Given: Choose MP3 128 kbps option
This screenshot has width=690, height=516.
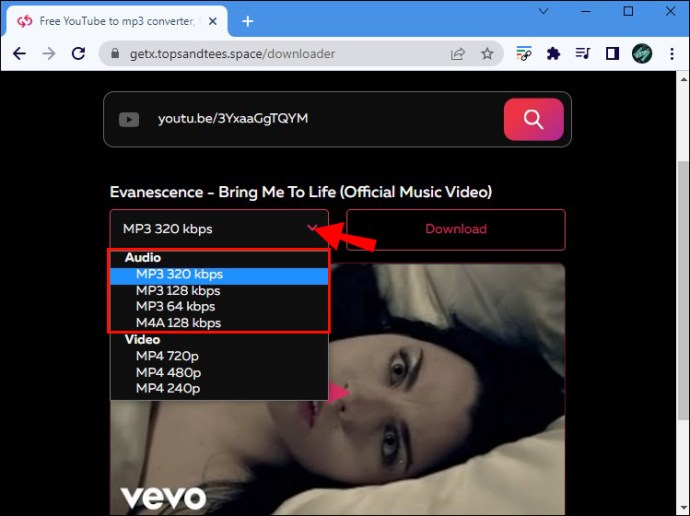Looking at the screenshot, I should coord(219,291).
